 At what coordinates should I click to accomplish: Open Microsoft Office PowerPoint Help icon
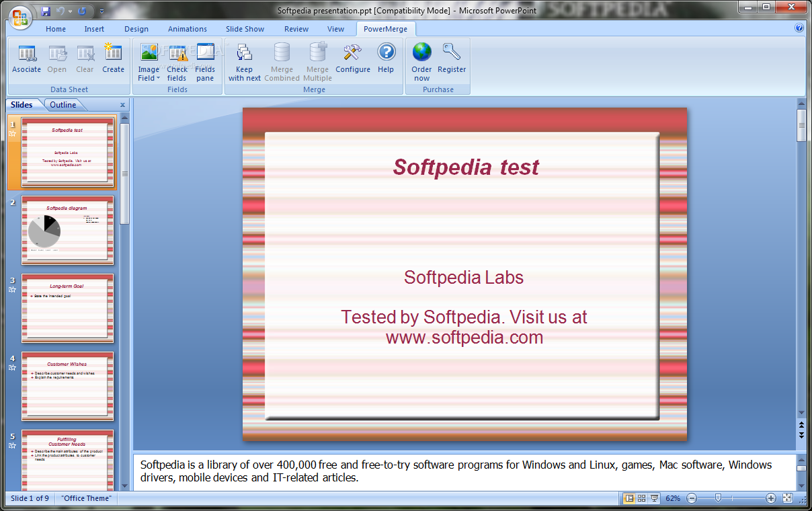coord(799,28)
